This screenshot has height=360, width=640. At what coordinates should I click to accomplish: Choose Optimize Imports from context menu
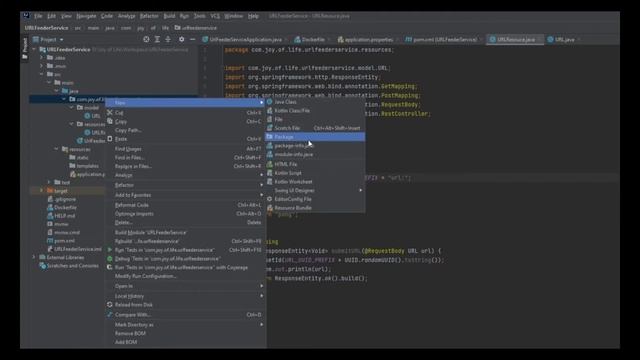click(186, 213)
